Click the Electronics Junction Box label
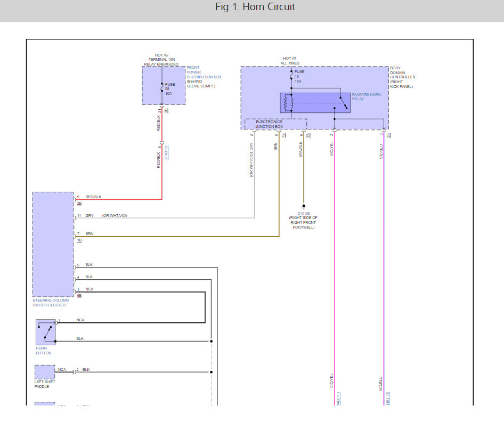 pyautogui.click(x=269, y=124)
